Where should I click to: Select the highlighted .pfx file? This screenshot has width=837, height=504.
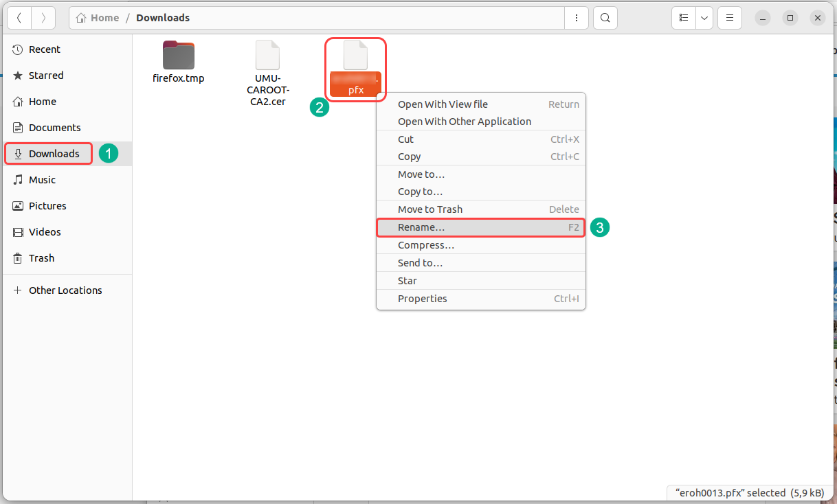pyautogui.click(x=355, y=70)
